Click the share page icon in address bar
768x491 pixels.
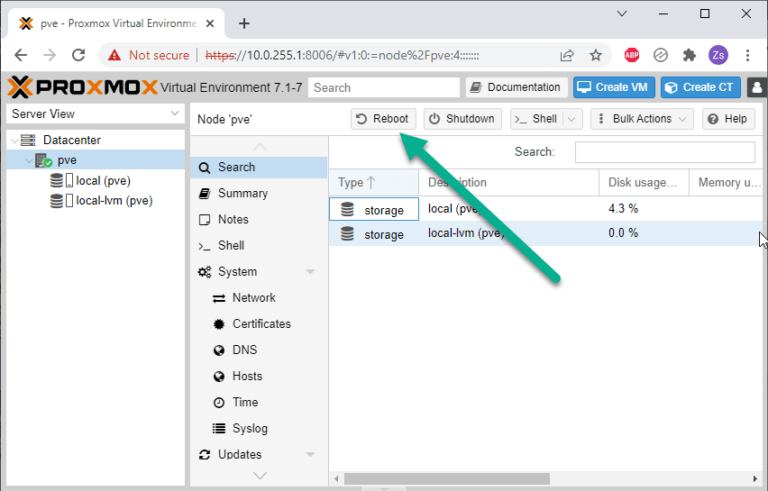tap(567, 55)
